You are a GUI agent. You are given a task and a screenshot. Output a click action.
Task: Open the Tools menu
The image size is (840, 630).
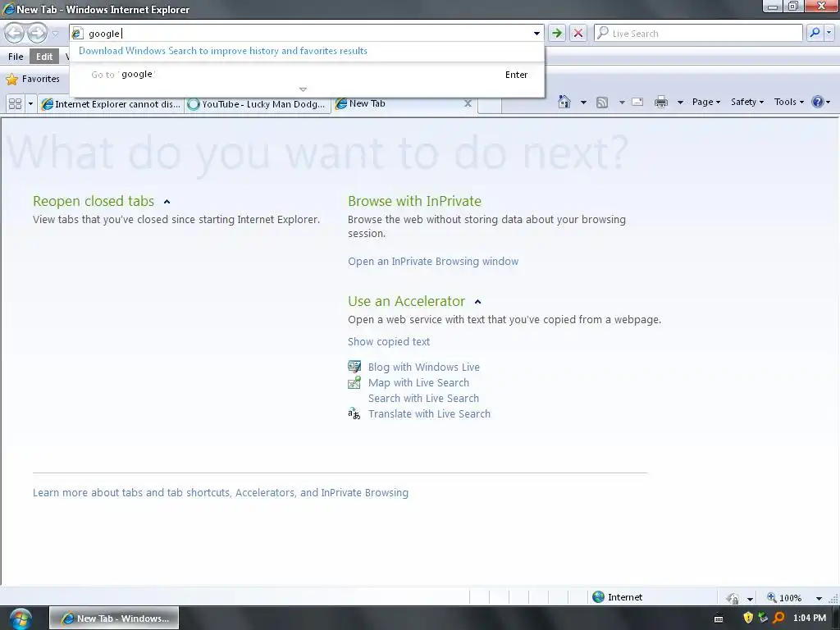point(788,102)
